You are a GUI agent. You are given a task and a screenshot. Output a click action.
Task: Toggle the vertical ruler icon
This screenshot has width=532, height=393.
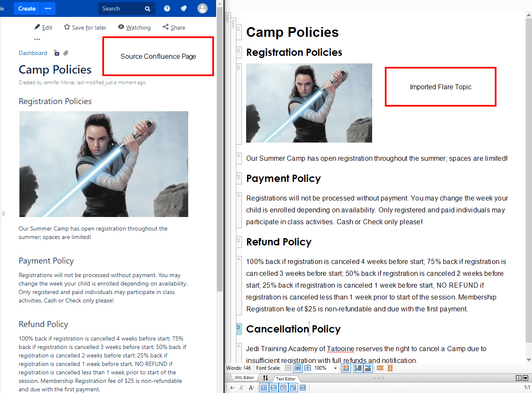390,368
